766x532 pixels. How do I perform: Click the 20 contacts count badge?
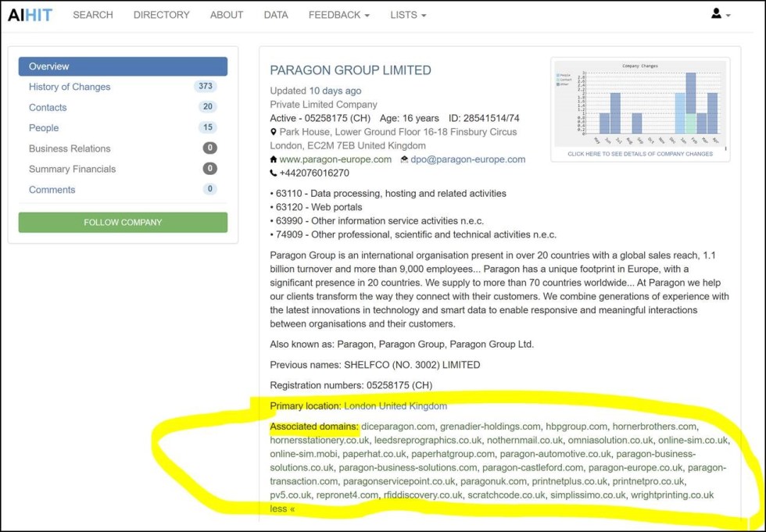click(208, 107)
